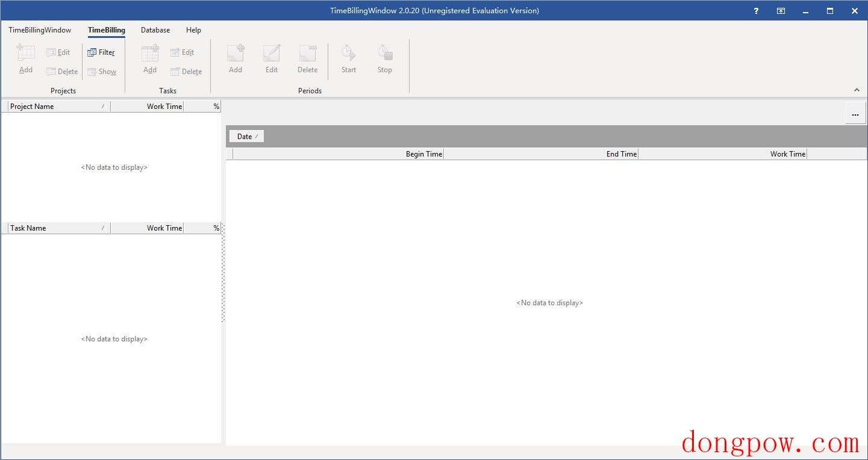Edit the selected project
Viewport: 868px width, 460px height.
[x=58, y=52]
